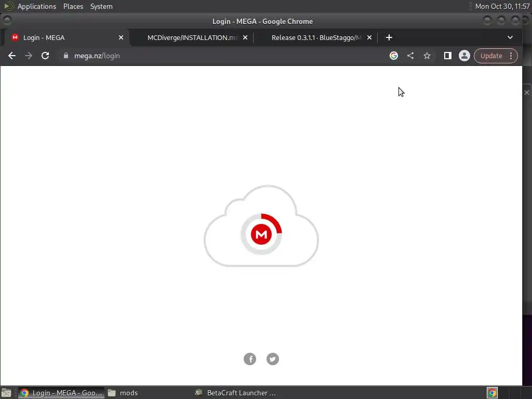
Task: Open the Chrome three-dot menu
Action: [x=511, y=56]
